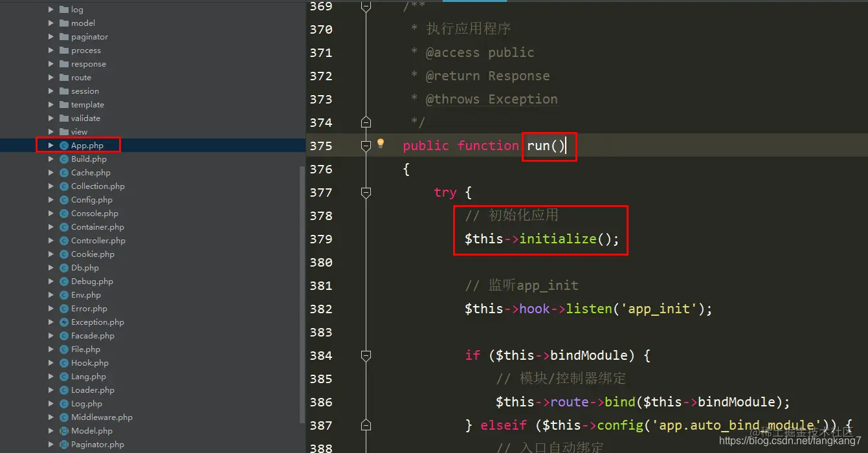
Task: Click the Debug.php class icon
Action: pos(64,282)
